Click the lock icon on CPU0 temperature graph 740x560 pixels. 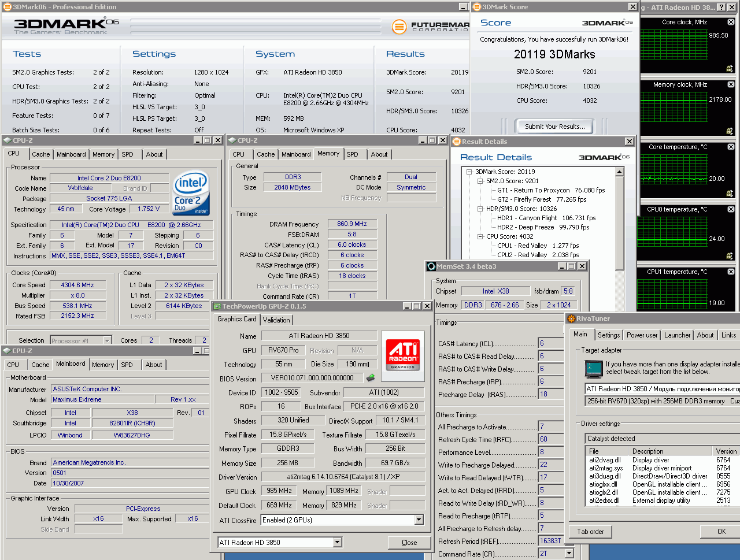730,256
